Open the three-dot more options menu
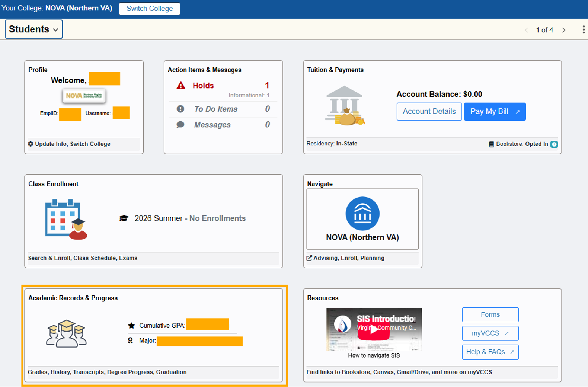Image resolution: width=588 pixels, height=387 pixels. 583,30
